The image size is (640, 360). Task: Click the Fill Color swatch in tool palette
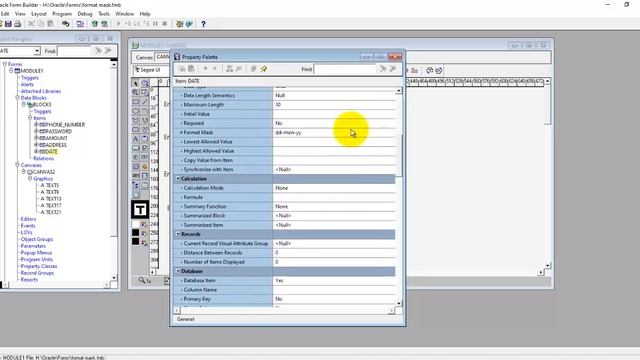136,224
